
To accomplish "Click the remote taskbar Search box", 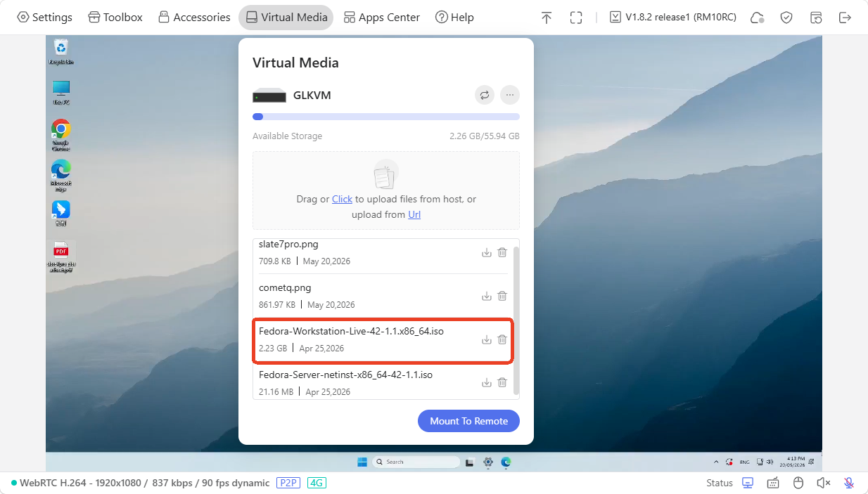I will (415, 462).
